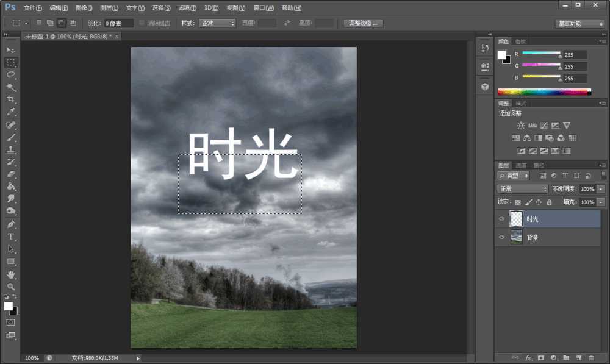Open the 滤镜 menu

[x=185, y=8]
